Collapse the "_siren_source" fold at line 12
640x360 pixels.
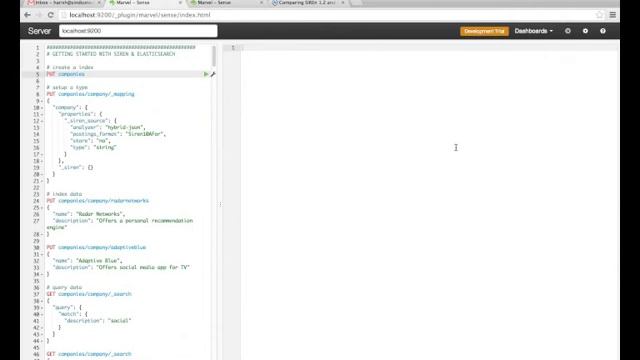(x=42, y=121)
